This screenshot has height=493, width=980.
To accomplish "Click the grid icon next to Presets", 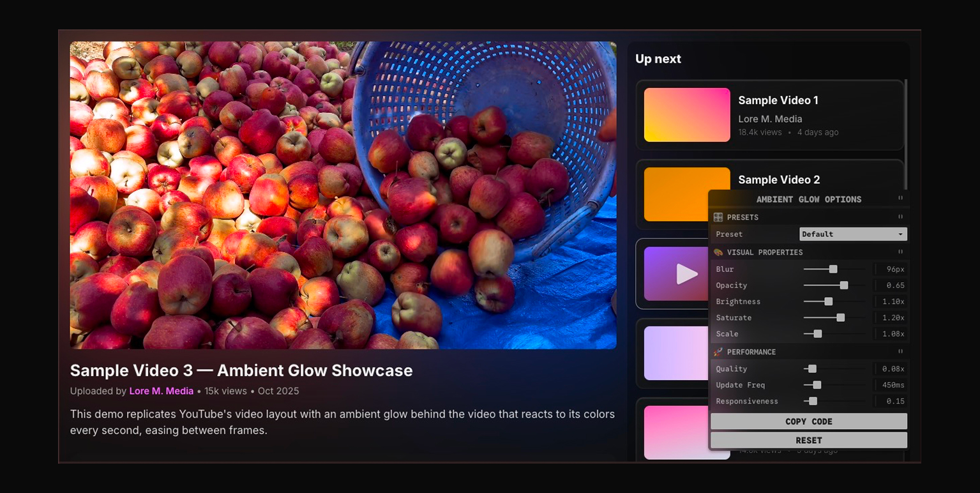I will click(718, 217).
